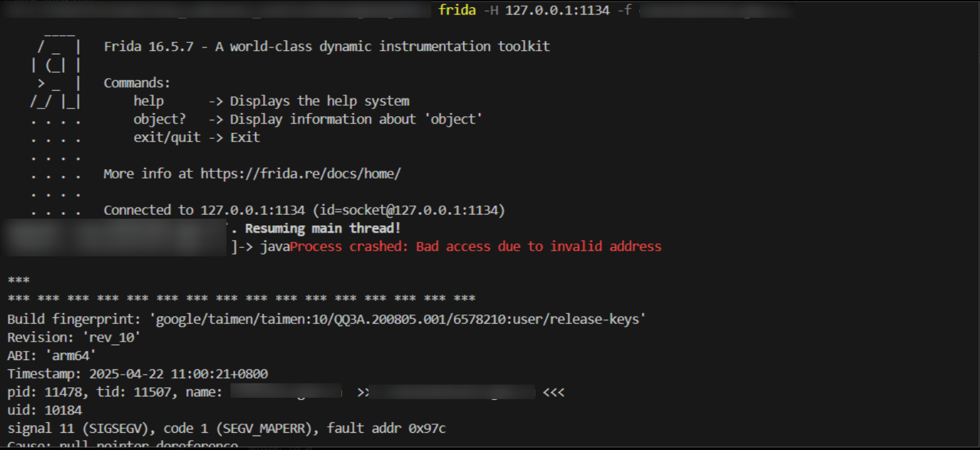Click the red Process crashed error message
Viewport: 980px width, 450px height.
(475, 246)
